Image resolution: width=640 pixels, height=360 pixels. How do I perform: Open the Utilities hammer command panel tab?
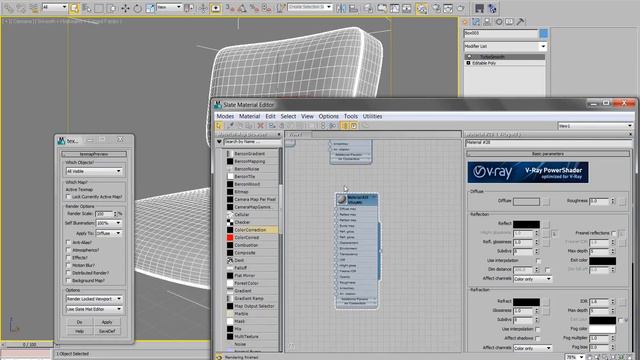[520, 22]
